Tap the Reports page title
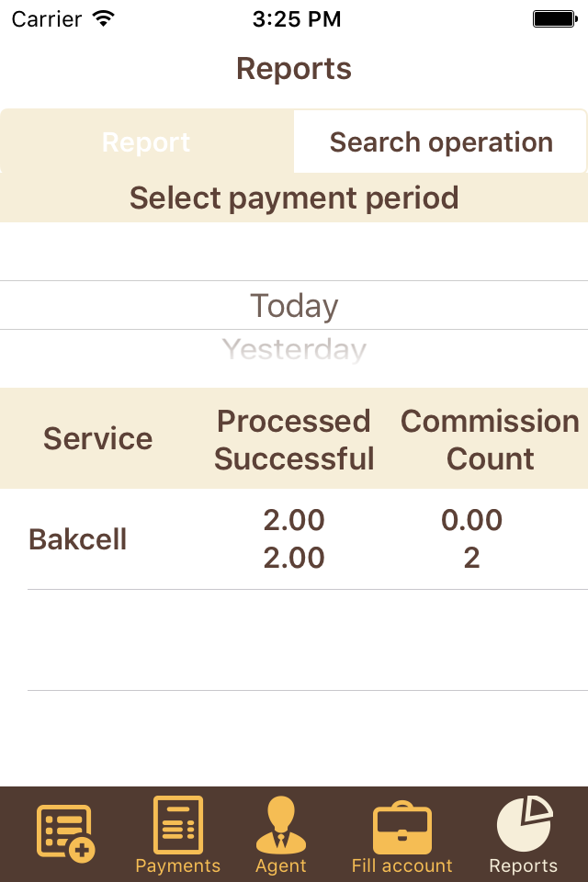 point(294,69)
